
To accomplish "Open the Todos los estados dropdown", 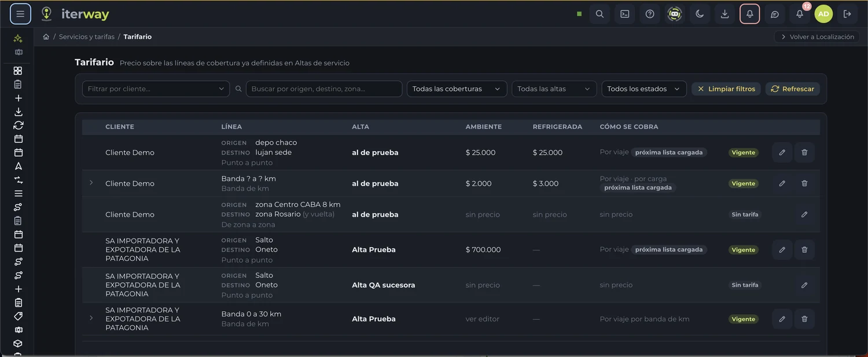I will pos(644,89).
